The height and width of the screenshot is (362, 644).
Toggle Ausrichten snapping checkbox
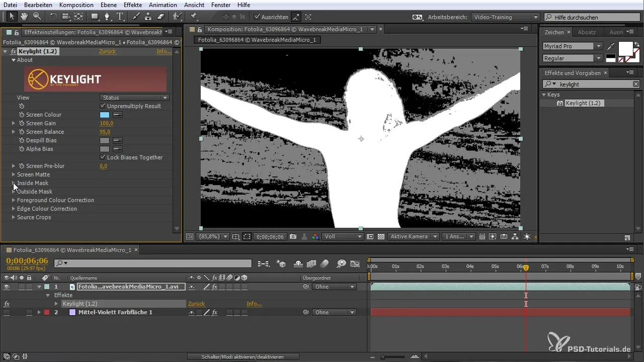point(257,17)
